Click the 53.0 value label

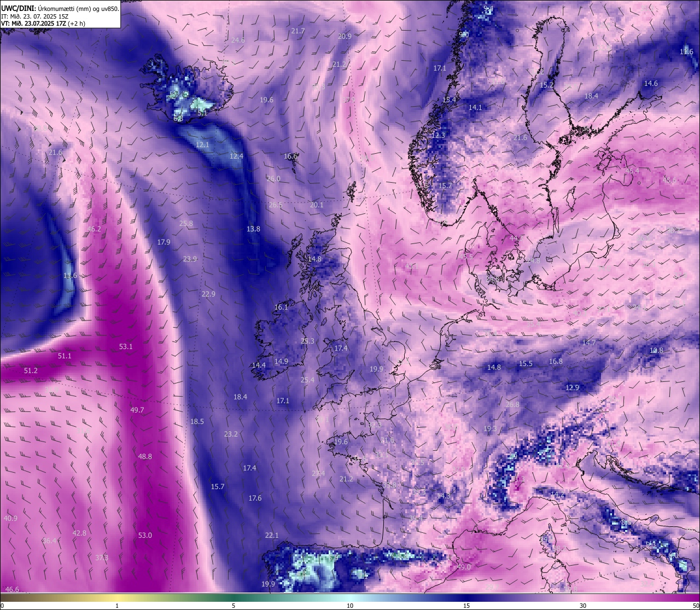[145, 535]
